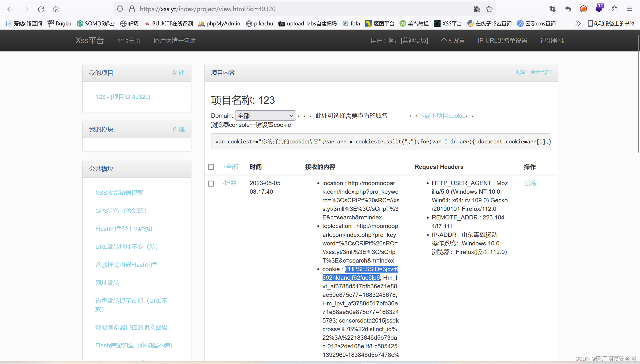Viewport: 640px width, 364px height.
Task: Open the Domain 全部 dropdown
Action: pos(265,115)
